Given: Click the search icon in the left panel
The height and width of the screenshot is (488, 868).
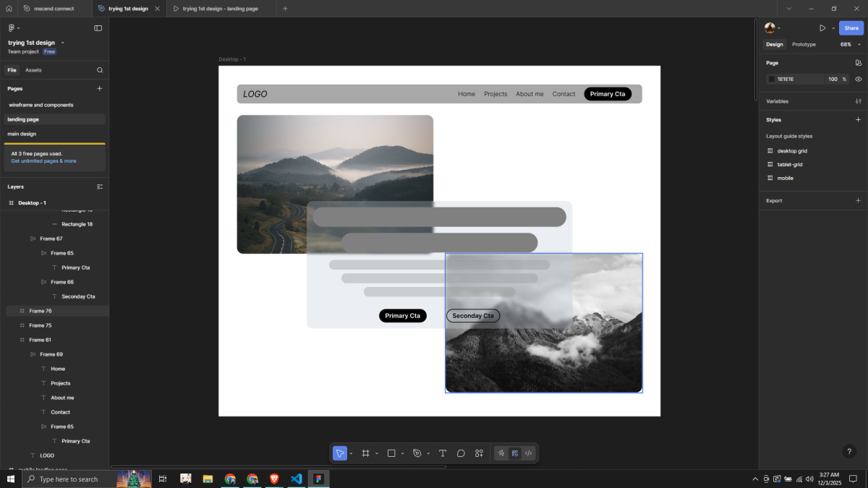Looking at the screenshot, I should pos(100,70).
